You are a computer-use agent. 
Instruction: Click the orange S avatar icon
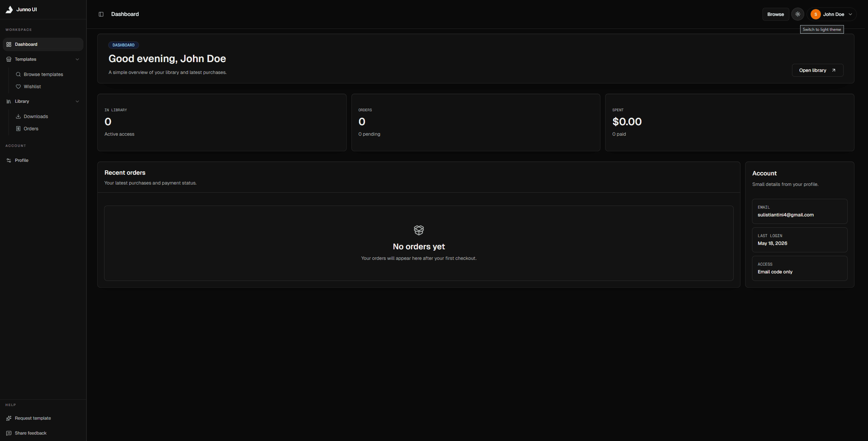815,14
